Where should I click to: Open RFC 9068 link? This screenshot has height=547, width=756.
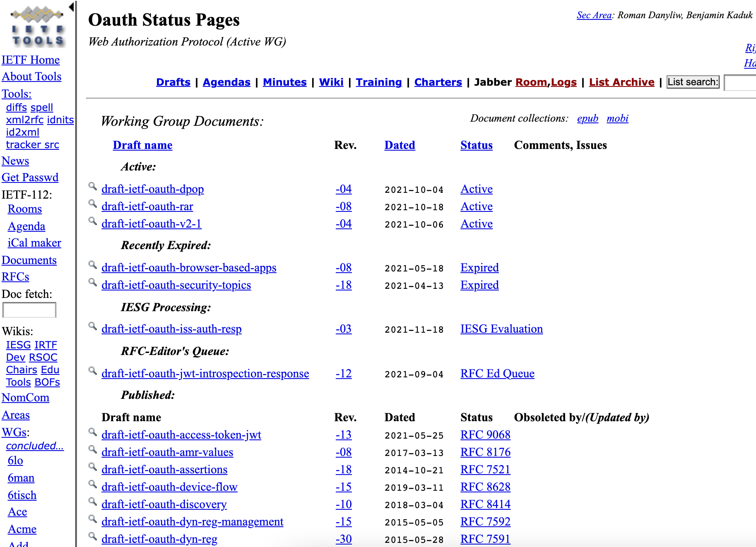[x=486, y=435]
